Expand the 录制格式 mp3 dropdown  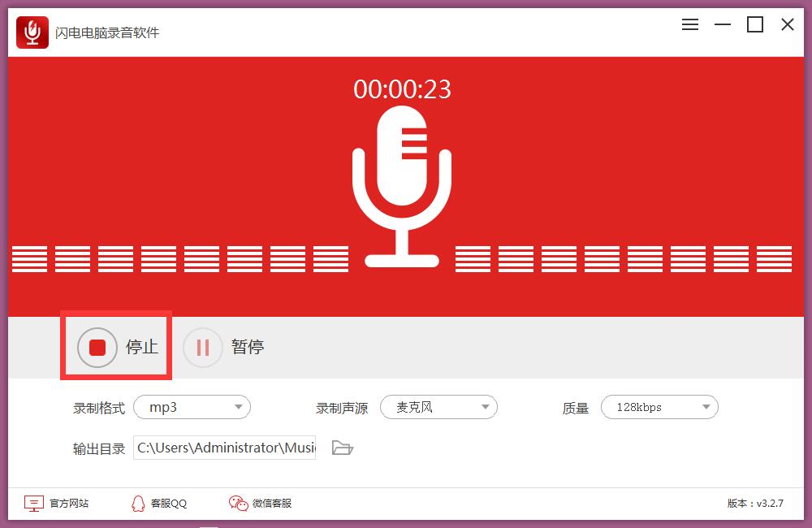tap(192, 408)
